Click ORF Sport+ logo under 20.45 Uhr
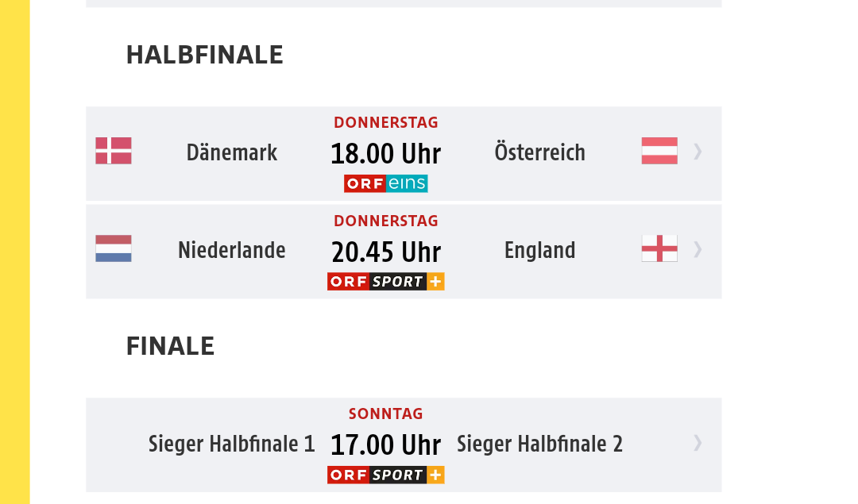 pos(386,282)
